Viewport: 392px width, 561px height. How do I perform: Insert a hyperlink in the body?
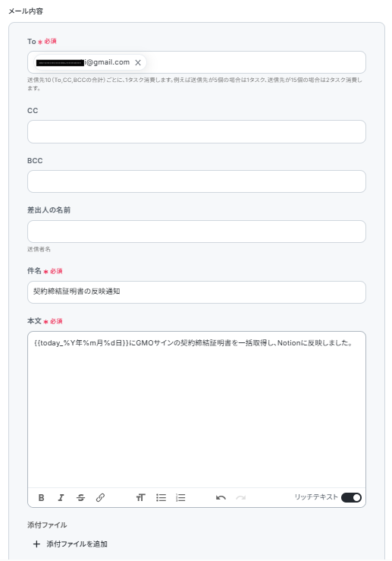click(x=100, y=497)
